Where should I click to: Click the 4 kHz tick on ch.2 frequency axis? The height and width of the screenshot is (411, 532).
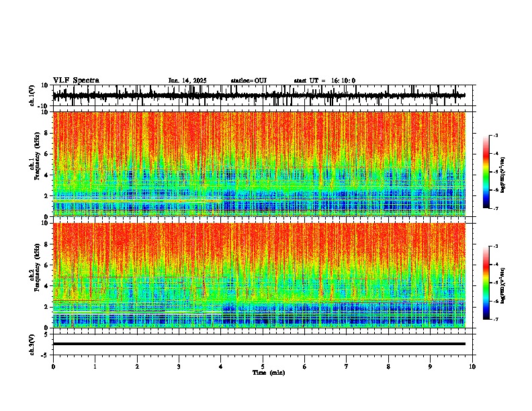pyautogui.click(x=47, y=286)
